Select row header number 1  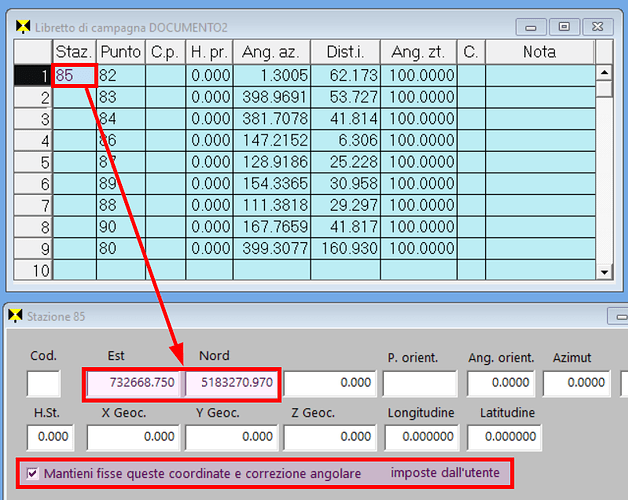coord(33,75)
